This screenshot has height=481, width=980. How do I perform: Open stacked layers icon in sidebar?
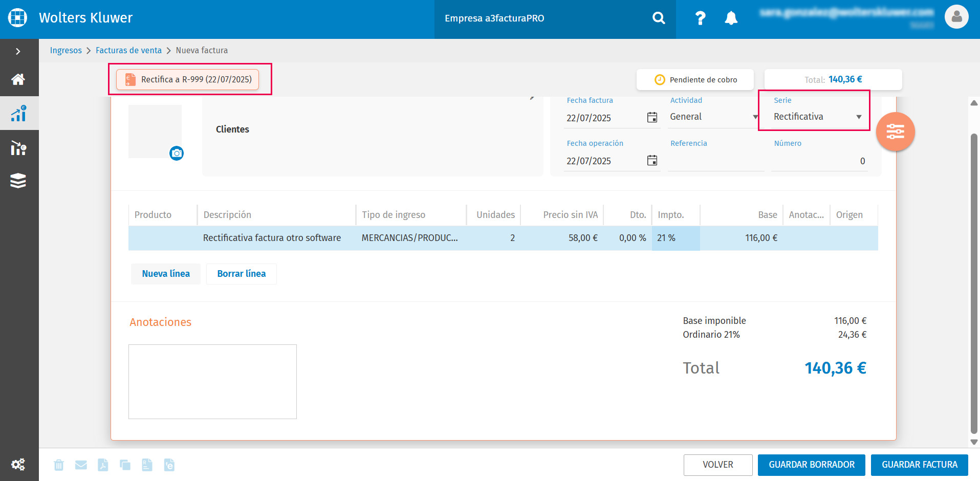(18, 181)
